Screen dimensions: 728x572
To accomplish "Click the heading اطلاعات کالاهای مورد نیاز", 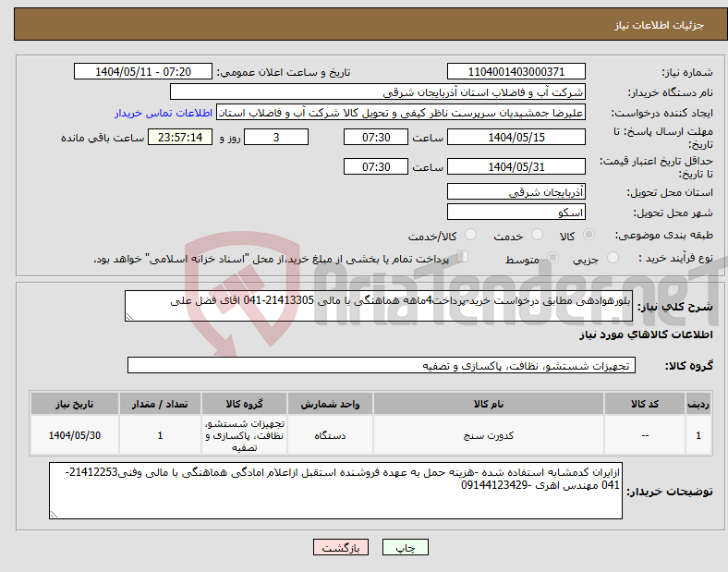I will pos(646,335).
